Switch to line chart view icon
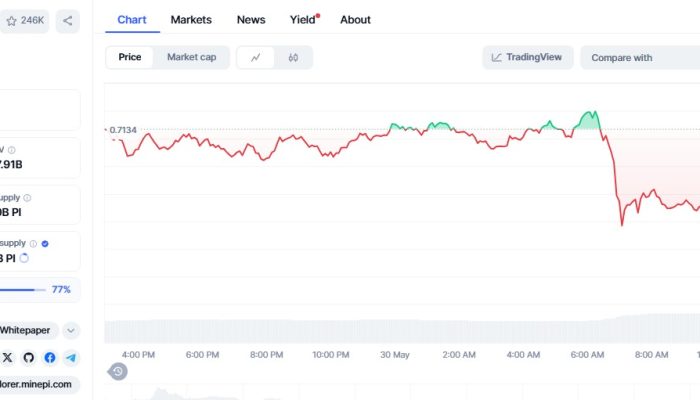The image size is (700, 400). pyautogui.click(x=256, y=58)
